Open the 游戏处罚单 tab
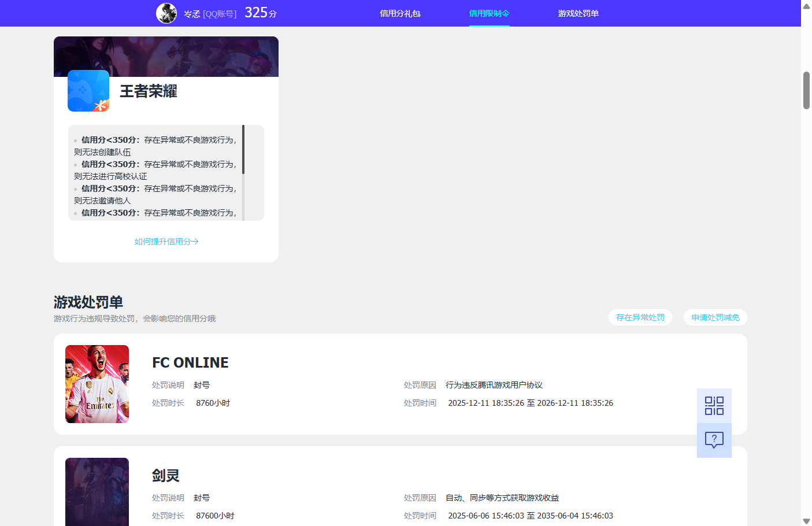Image resolution: width=812 pixels, height=526 pixels. click(x=579, y=13)
